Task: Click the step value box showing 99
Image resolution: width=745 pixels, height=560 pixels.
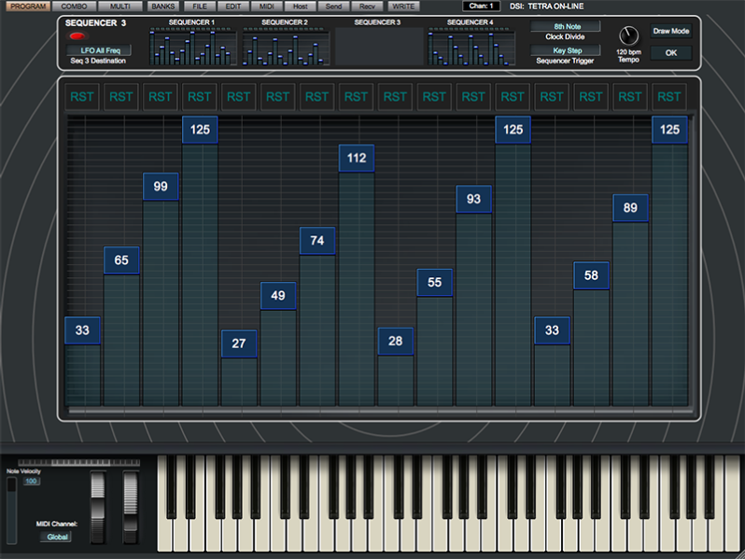Action: coord(161,187)
